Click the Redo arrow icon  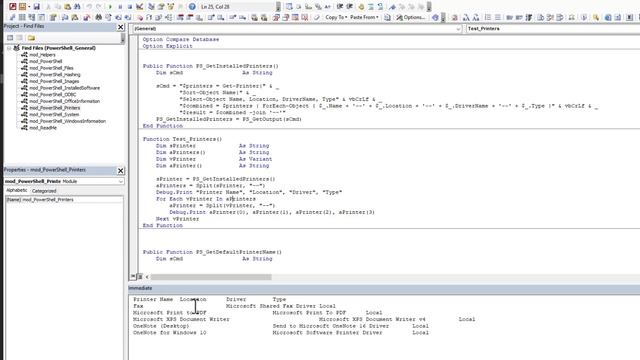click(99, 7)
